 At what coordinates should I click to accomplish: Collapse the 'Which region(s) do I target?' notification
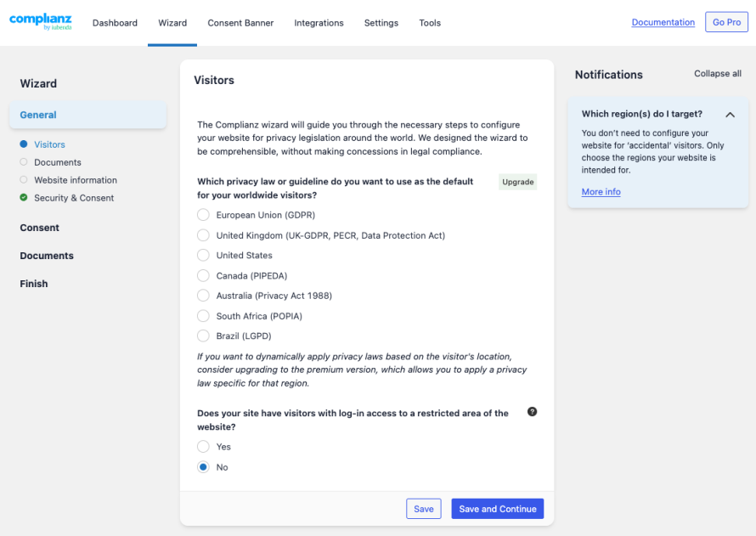coord(730,114)
